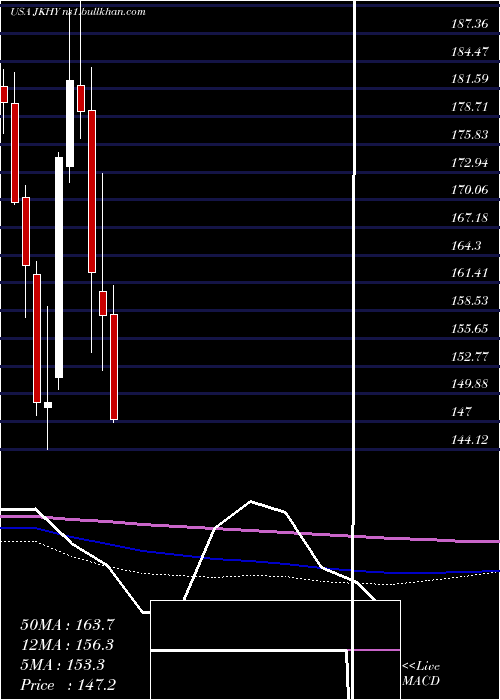
Task: Click the 152.77 price axis label
Action: pos(470,357)
